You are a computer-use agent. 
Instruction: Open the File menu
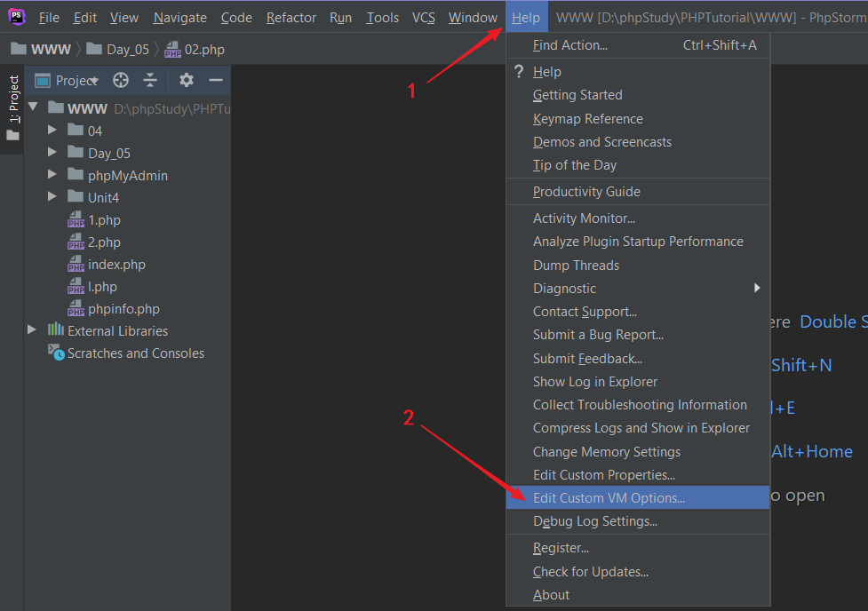click(x=49, y=18)
